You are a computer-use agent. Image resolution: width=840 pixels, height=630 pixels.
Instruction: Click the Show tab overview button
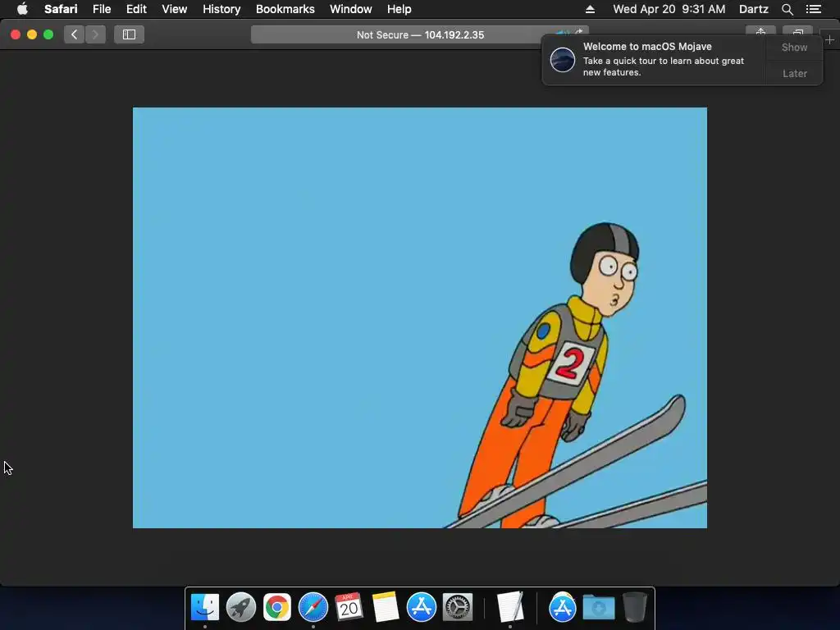797,32
